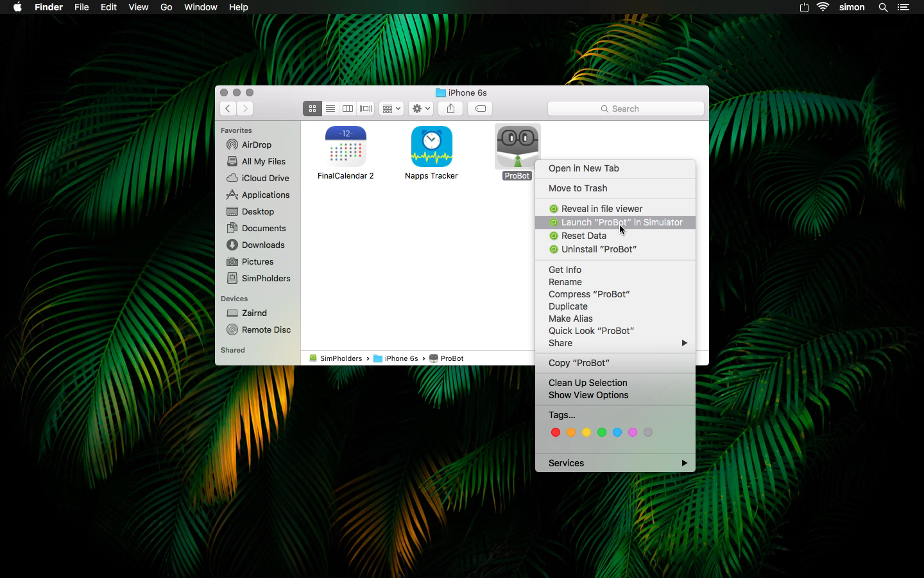This screenshot has width=924, height=578.
Task: Apply the gray tag color
Action: point(648,432)
